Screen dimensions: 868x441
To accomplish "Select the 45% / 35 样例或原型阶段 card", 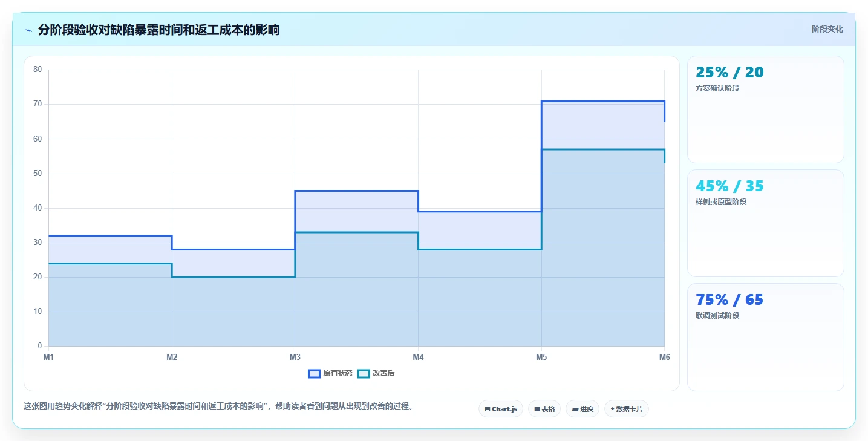I will (765, 223).
